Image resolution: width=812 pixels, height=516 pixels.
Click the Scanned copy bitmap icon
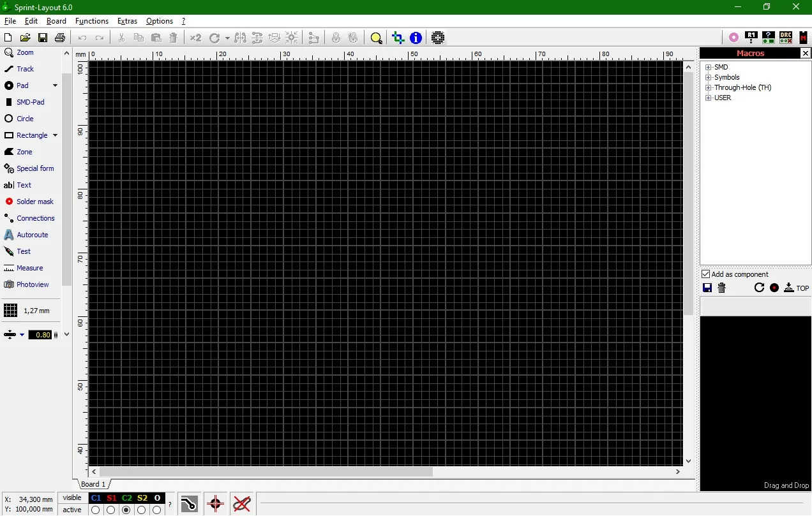click(x=438, y=38)
